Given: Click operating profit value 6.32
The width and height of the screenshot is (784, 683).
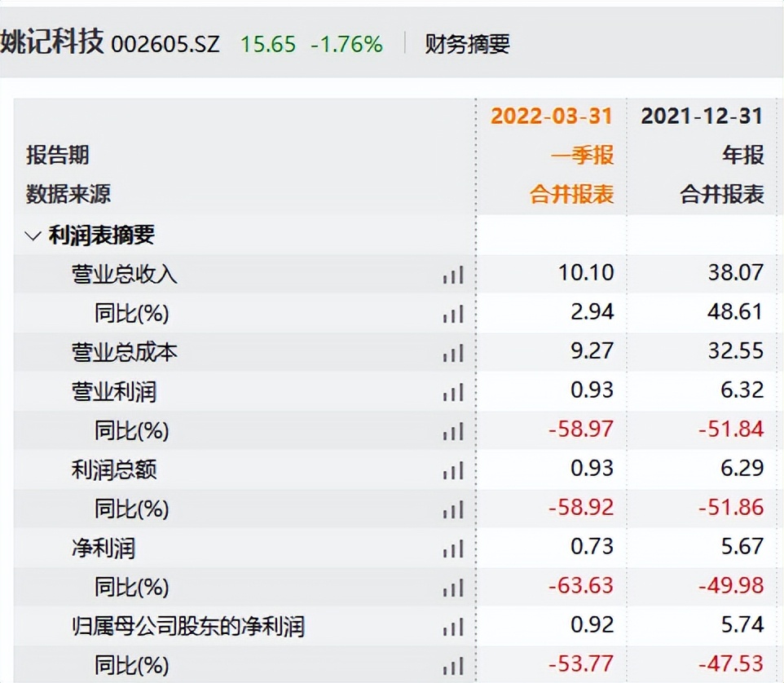Looking at the screenshot, I should 742,390.
